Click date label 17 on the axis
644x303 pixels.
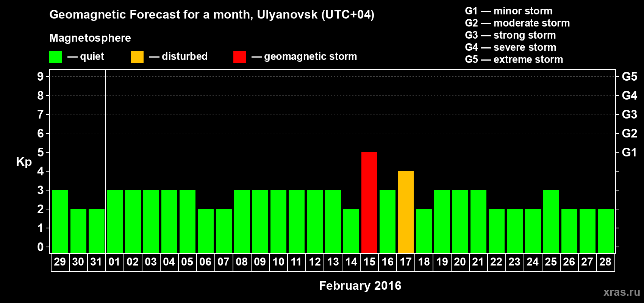(x=406, y=262)
